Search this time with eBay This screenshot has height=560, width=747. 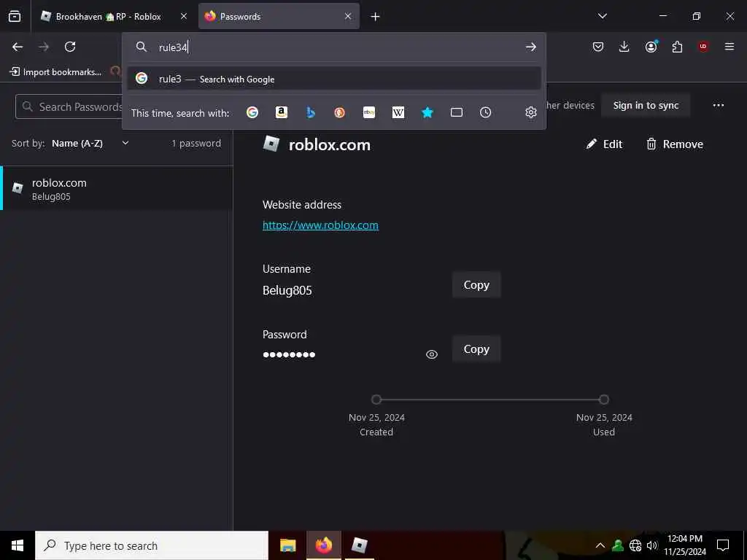[369, 112]
